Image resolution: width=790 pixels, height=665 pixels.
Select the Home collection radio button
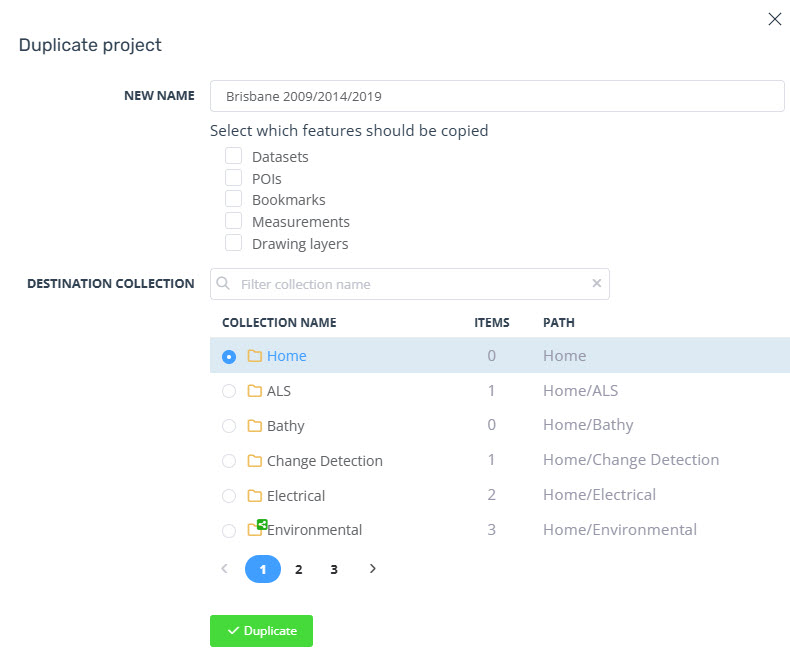point(229,357)
